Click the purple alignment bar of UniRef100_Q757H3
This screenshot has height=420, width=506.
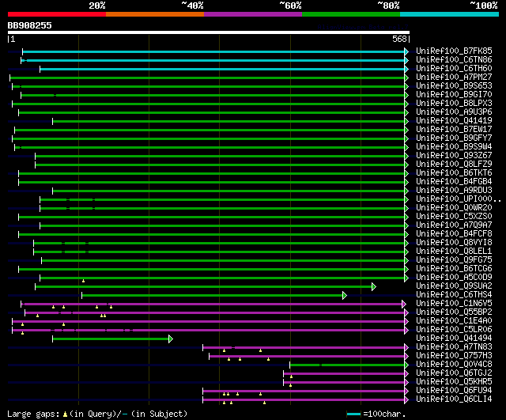307,356
